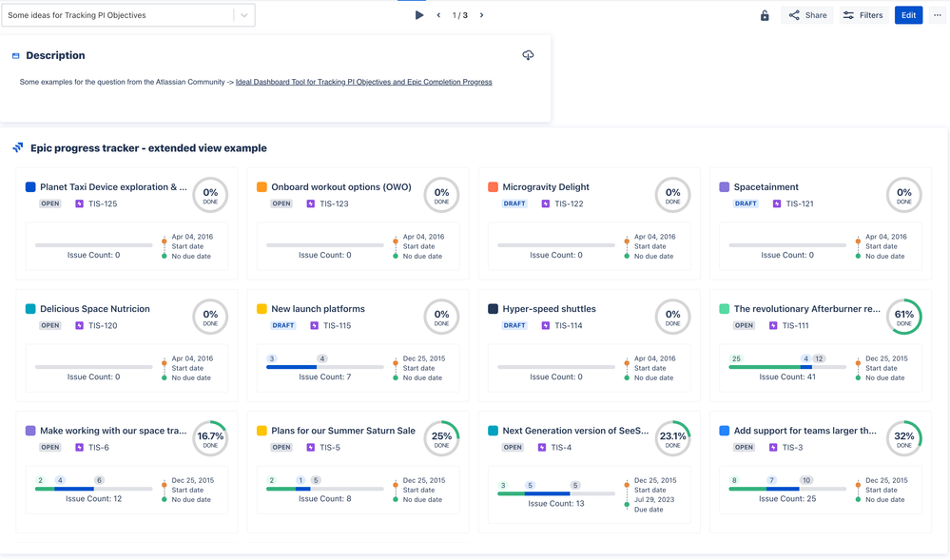
Task: Click Issue Count: 41 text
Action: click(787, 377)
